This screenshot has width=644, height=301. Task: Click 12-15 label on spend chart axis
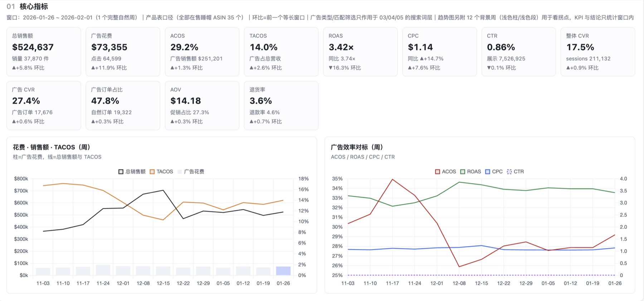click(163, 283)
